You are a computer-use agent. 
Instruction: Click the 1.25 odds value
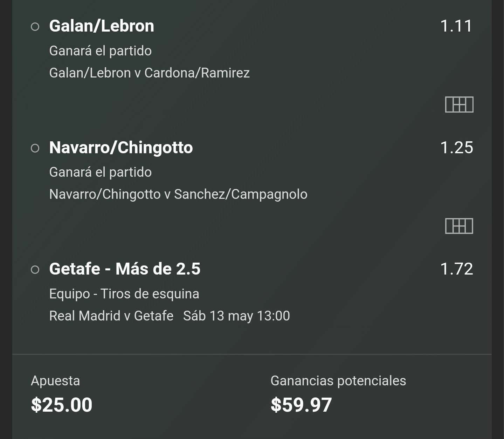coord(456,148)
